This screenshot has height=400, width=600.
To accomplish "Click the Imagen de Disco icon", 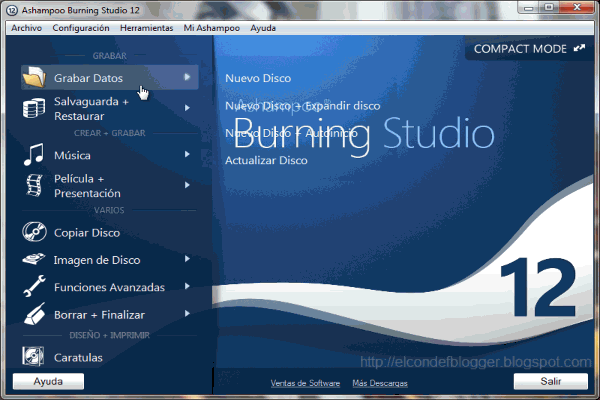I will pos(35,260).
